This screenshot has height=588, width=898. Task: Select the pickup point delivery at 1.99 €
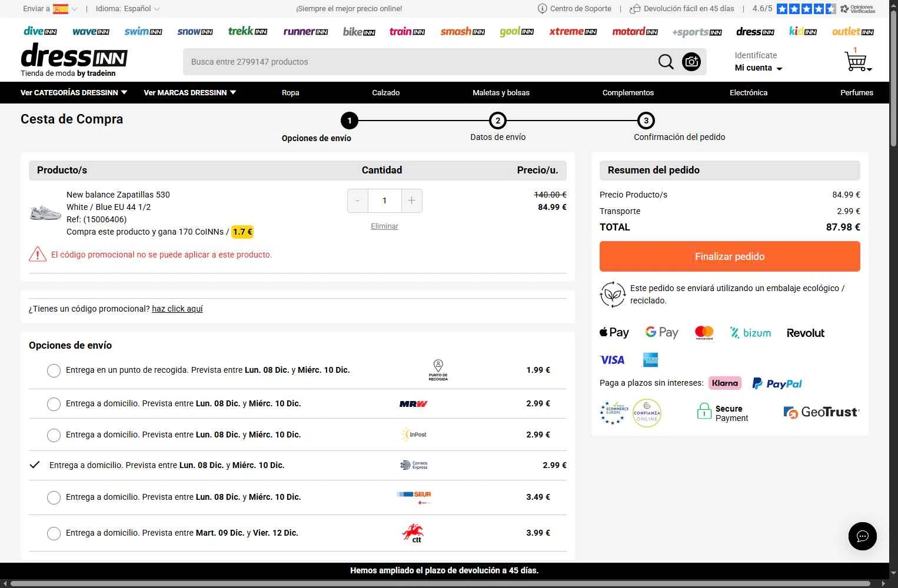(54, 370)
